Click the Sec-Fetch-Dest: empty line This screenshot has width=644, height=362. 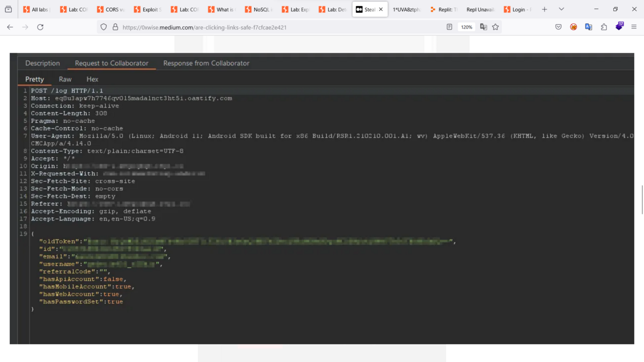pos(73,196)
